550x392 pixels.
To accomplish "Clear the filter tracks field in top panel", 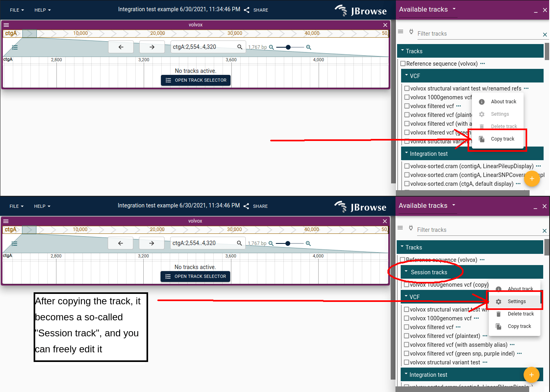I will click(545, 34).
